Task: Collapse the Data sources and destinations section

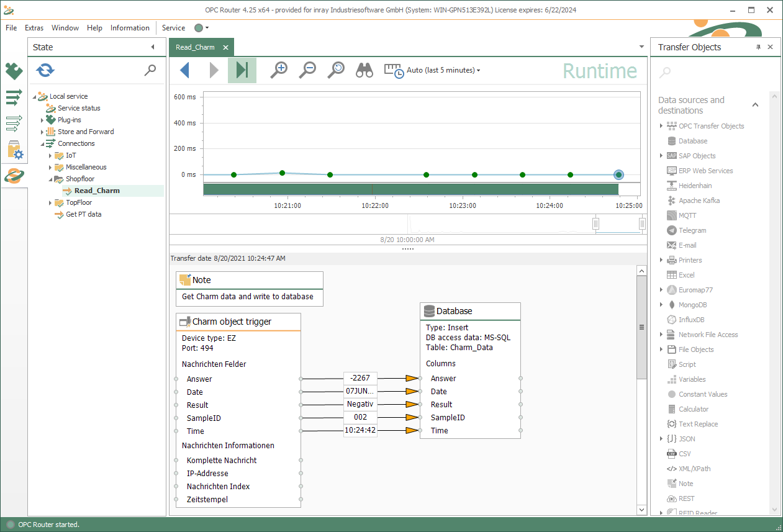Action: (x=755, y=105)
